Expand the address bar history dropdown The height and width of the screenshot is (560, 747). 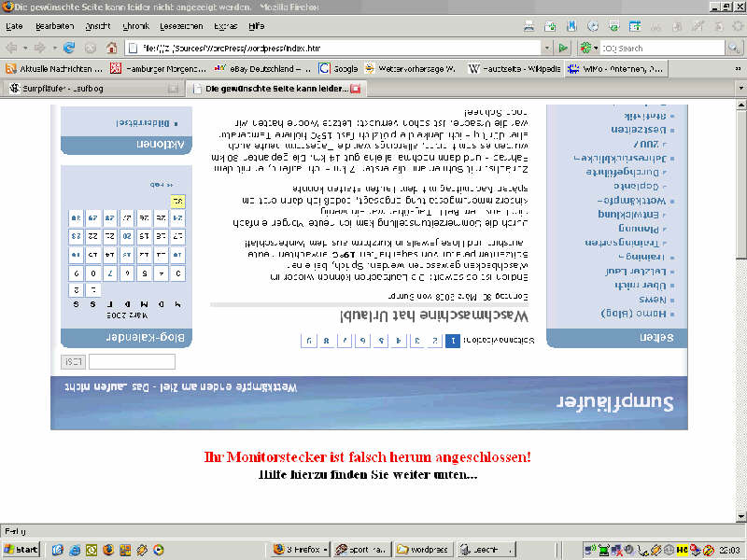(547, 48)
